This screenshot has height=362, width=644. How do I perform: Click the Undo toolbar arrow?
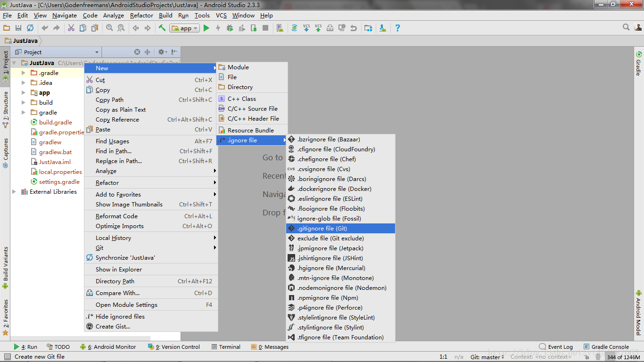tap(45, 28)
